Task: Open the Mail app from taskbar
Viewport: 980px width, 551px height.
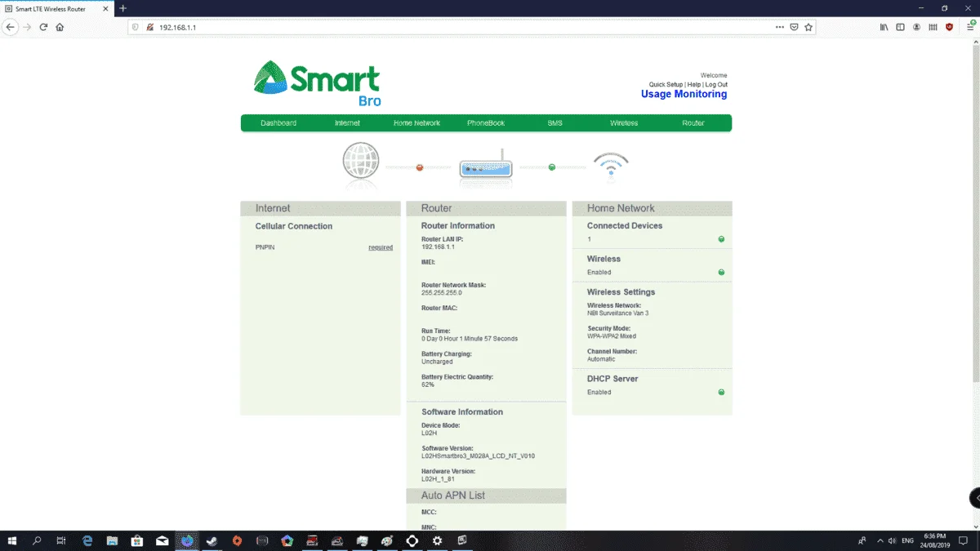Action: (x=163, y=540)
